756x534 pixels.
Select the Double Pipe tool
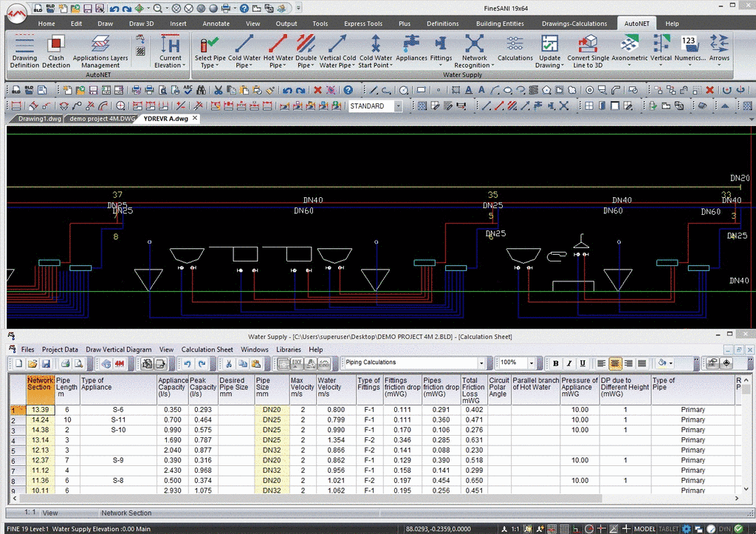[x=306, y=51]
